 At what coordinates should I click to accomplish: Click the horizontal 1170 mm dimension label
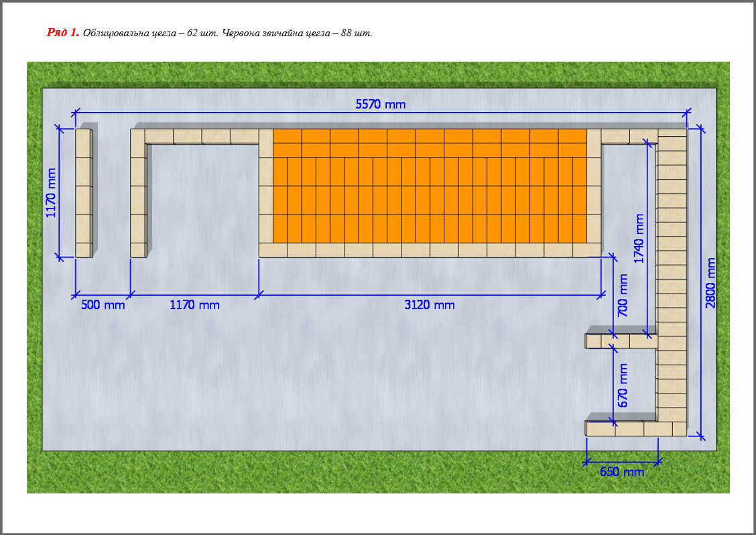click(x=194, y=305)
